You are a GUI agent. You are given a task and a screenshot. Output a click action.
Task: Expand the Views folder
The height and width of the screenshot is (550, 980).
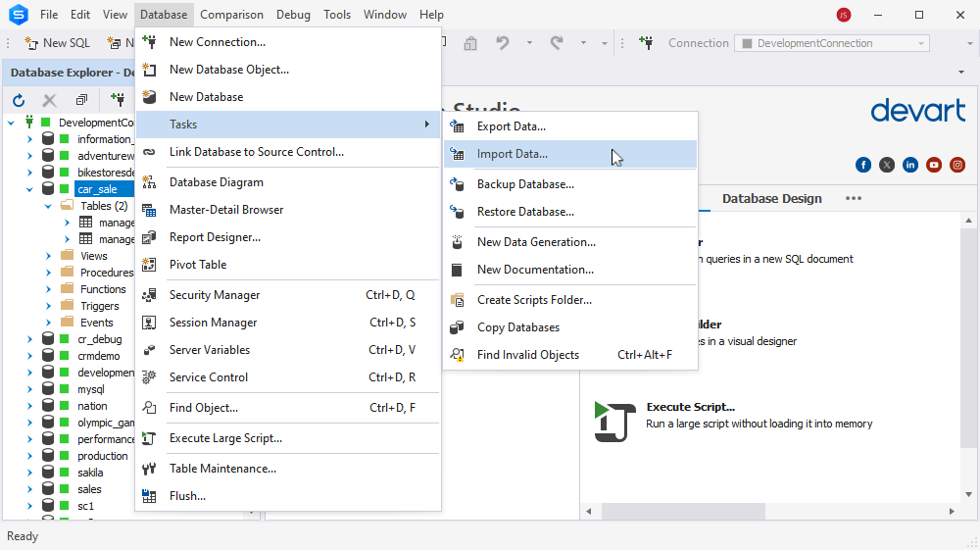coord(48,256)
